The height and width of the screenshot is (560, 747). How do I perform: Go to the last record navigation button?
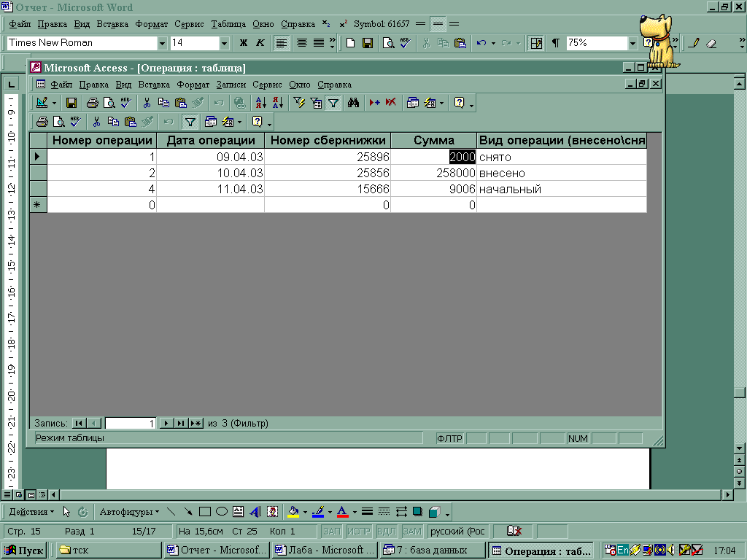180,423
